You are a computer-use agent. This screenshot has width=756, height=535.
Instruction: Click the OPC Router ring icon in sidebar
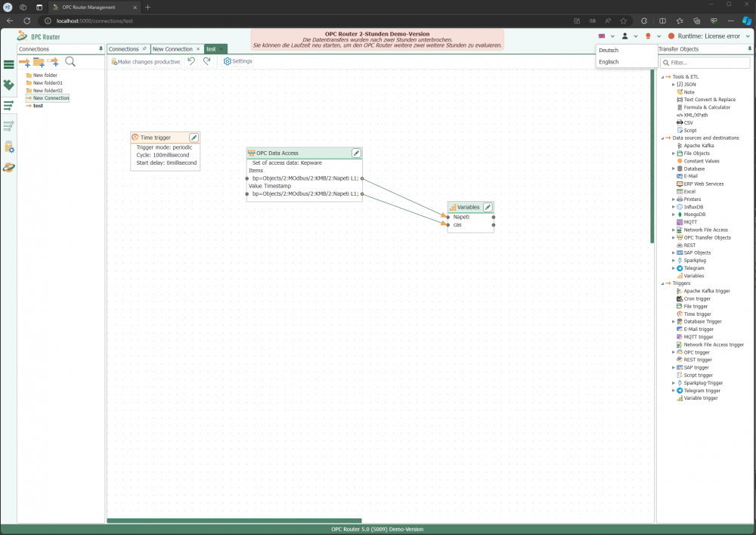tap(8, 167)
